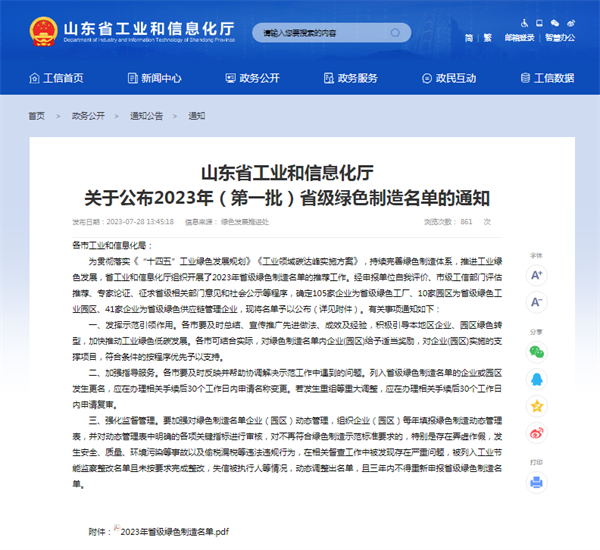Click 邮箱登录 link in header
The image size is (600, 550).
point(518,37)
